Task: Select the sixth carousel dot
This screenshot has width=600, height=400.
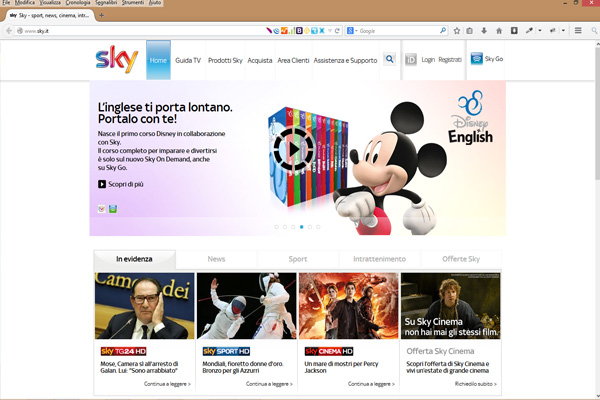Action: 318,227
